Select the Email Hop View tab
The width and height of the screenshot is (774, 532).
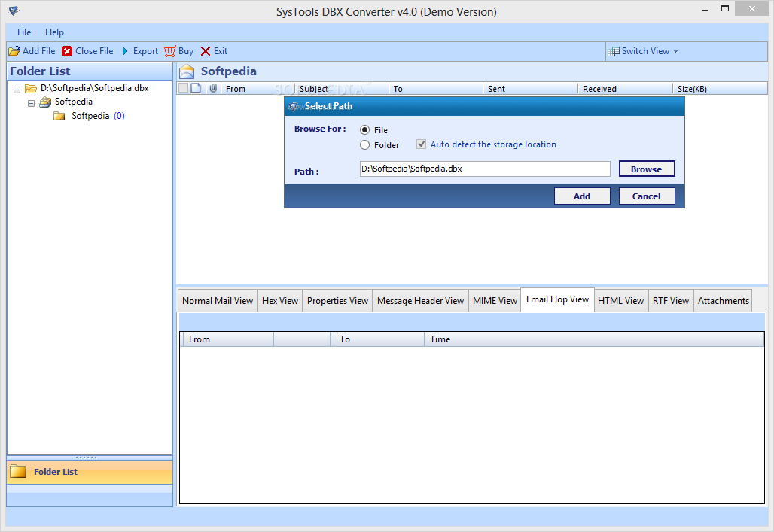click(x=557, y=299)
